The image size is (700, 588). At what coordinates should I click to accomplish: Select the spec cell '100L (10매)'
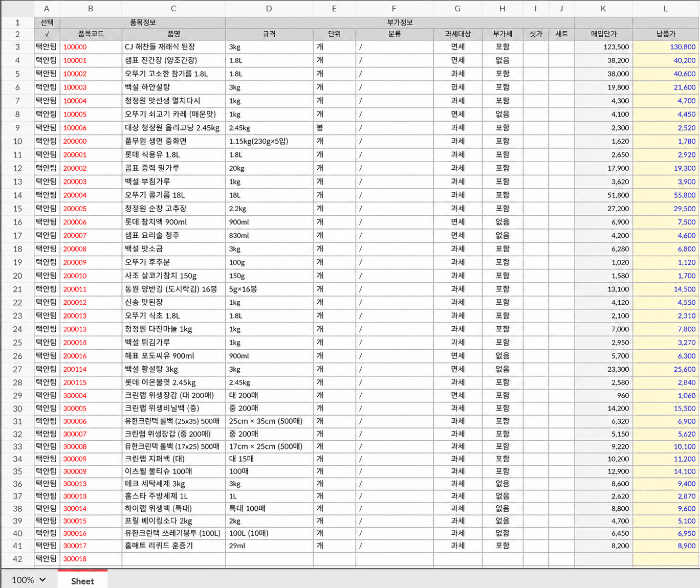[269, 533]
